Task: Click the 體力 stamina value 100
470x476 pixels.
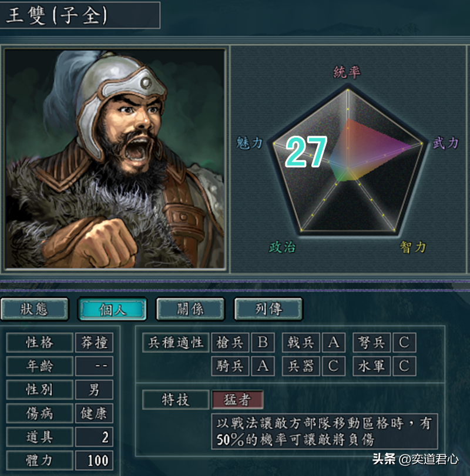Action: [x=94, y=461]
